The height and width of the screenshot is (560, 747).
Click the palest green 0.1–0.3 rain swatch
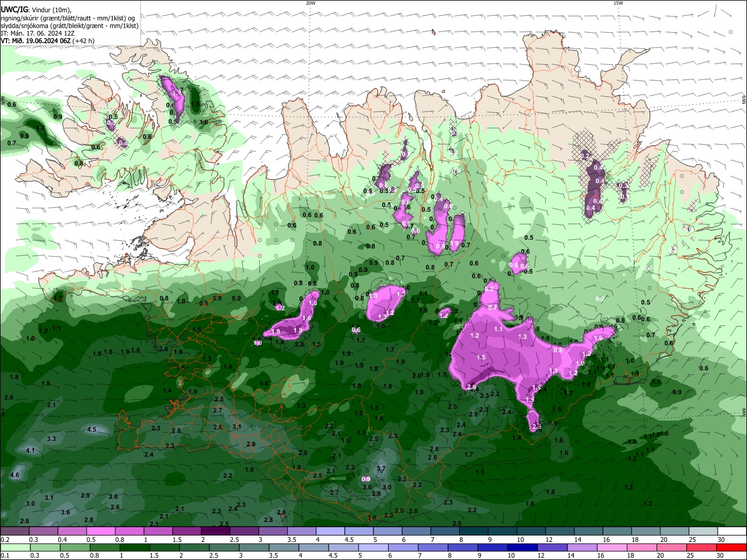pyautogui.click(x=16, y=548)
